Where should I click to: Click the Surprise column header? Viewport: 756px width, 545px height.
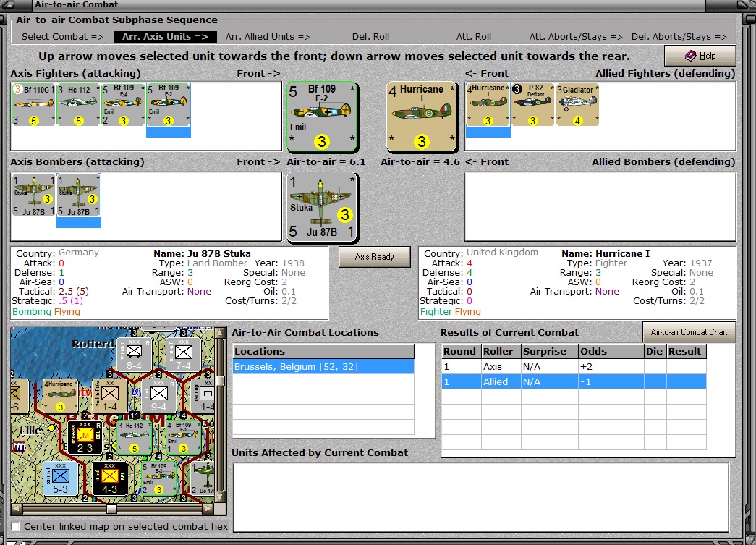[550, 351]
